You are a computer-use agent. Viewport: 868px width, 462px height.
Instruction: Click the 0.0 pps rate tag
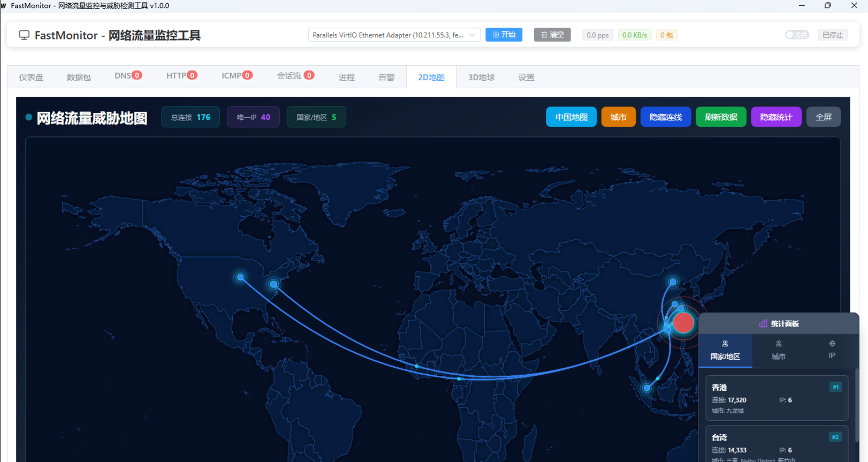tap(597, 35)
